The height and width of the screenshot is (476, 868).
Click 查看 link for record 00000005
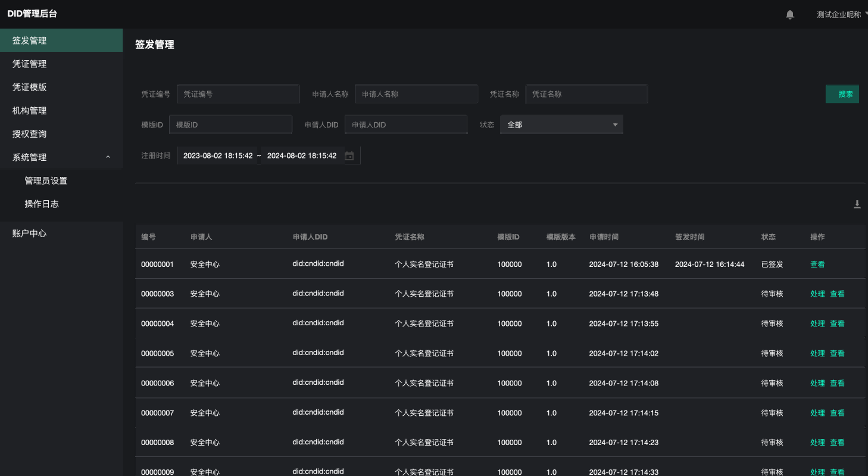click(837, 353)
